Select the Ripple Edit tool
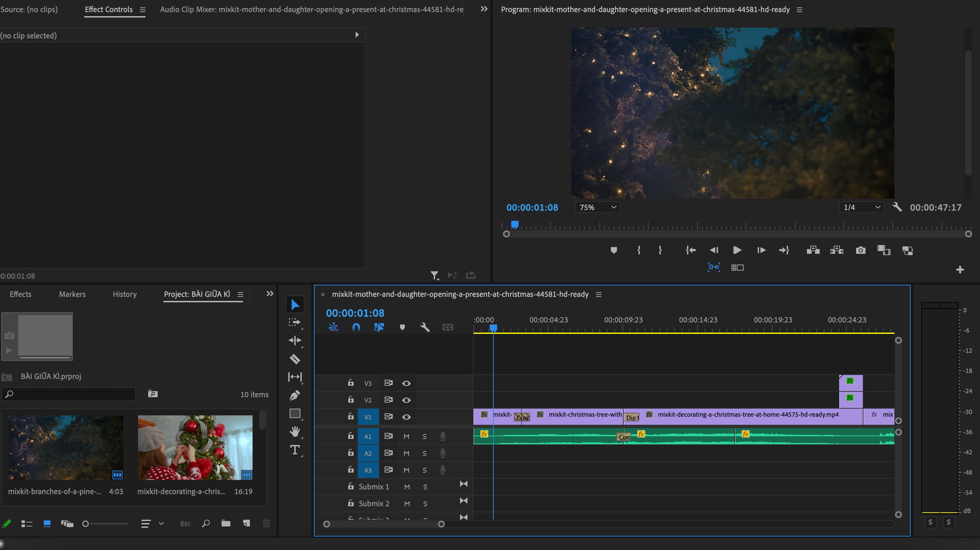 295,340
